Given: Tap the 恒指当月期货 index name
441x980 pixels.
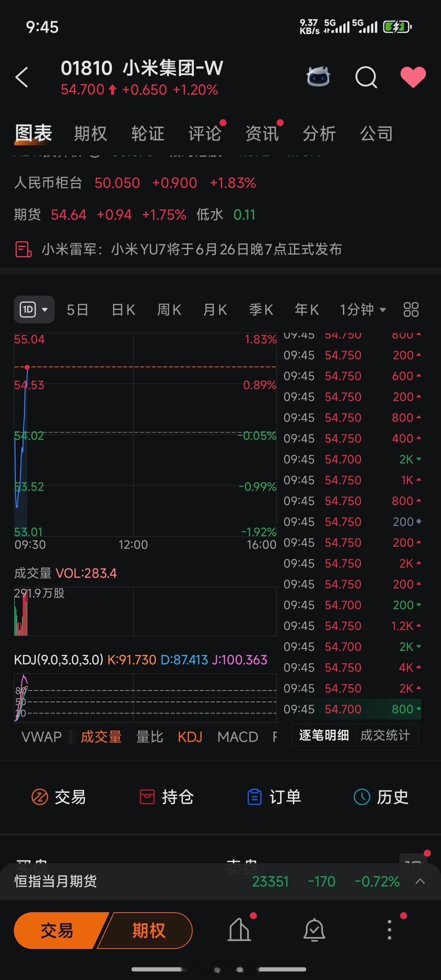Looking at the screenshot, I should [56, 881].
